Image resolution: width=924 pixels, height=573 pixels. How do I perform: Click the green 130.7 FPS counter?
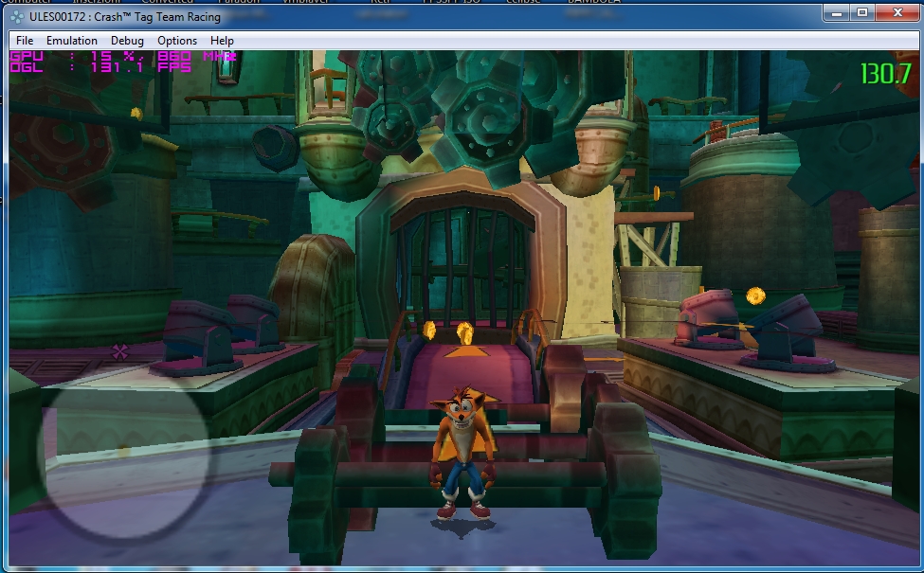tap(885, 74)
